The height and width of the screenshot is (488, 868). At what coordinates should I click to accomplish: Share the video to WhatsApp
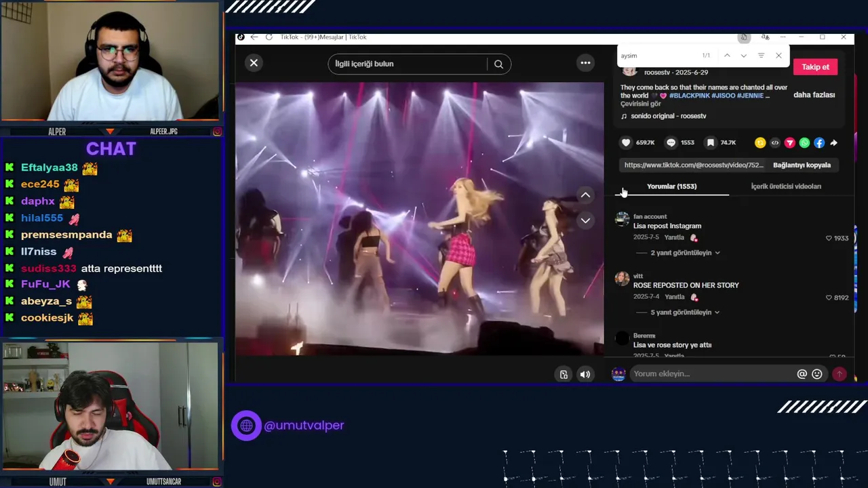click(804, 142)
